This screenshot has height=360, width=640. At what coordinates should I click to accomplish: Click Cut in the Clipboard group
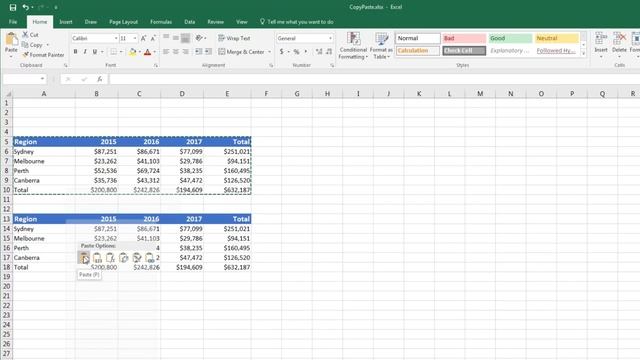coord(30,35)
